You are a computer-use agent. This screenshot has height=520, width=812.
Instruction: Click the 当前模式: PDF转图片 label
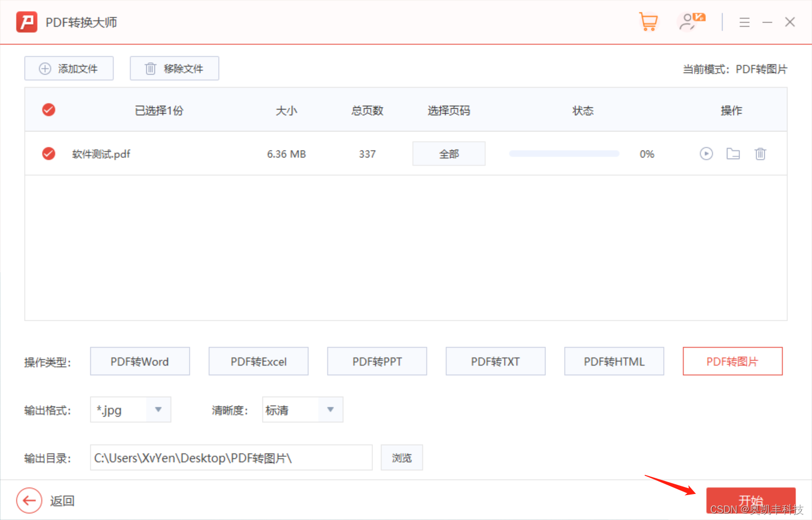[x=735, y=69]
